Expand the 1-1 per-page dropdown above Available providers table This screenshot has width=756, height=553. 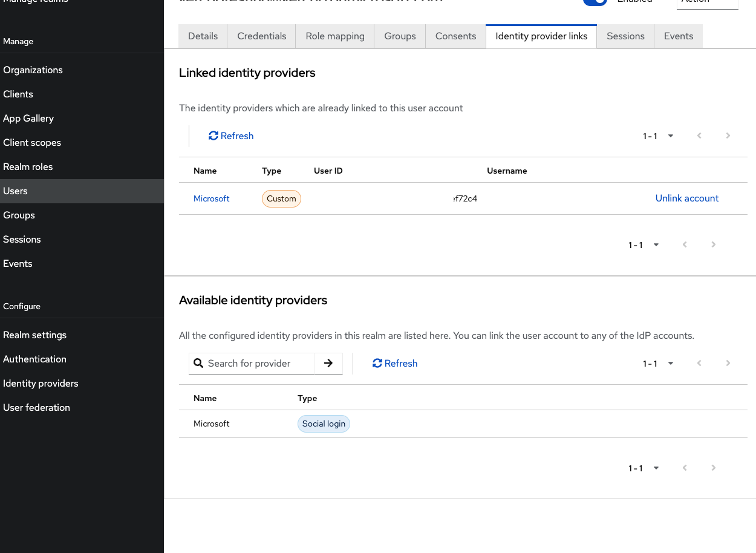pos(658,364)
